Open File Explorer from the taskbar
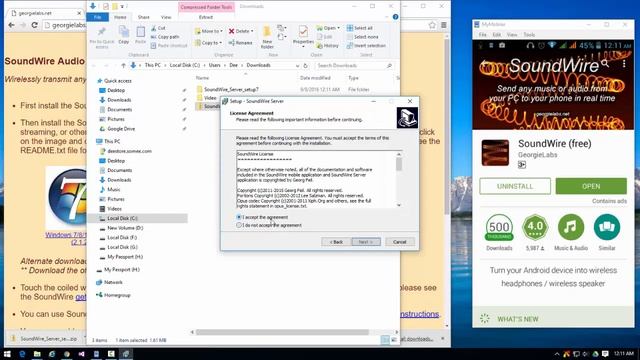The height and width of the screenshot is (360, 640). (x=37, y=354)
